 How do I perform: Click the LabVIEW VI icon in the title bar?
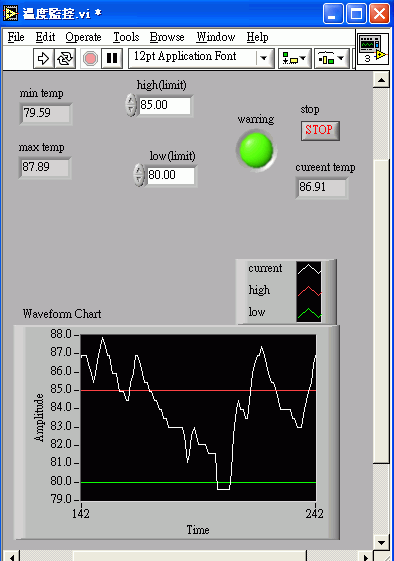click(x=10, y=14)
